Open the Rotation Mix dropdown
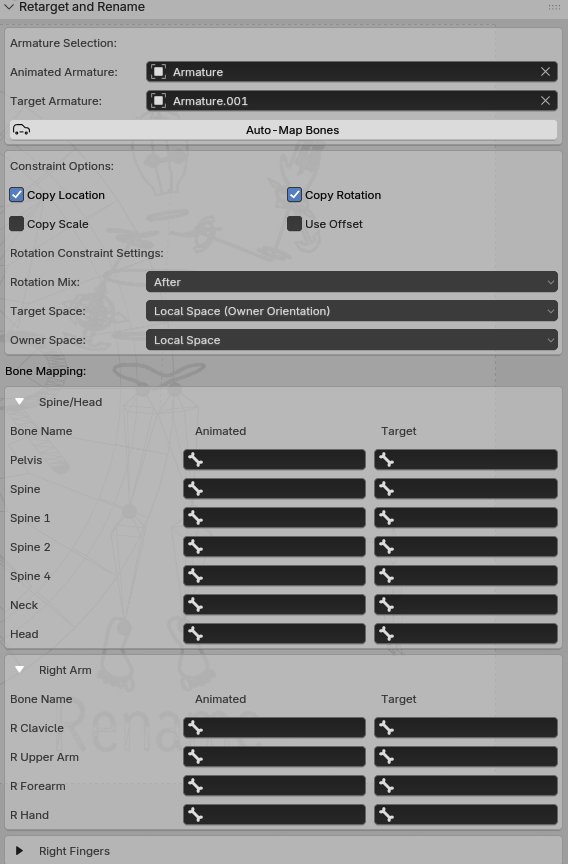Screen dimensions: 568x864 (351, 282)
